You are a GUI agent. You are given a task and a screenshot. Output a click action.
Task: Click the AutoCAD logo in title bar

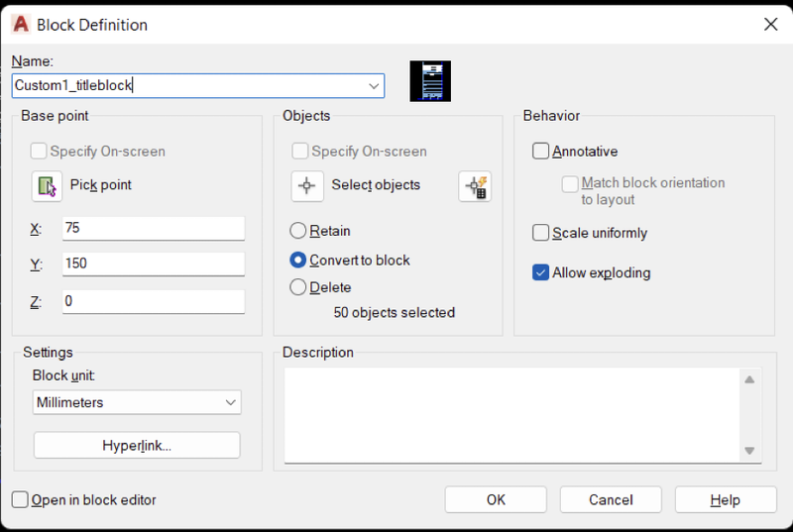click(x=21, y=24)
